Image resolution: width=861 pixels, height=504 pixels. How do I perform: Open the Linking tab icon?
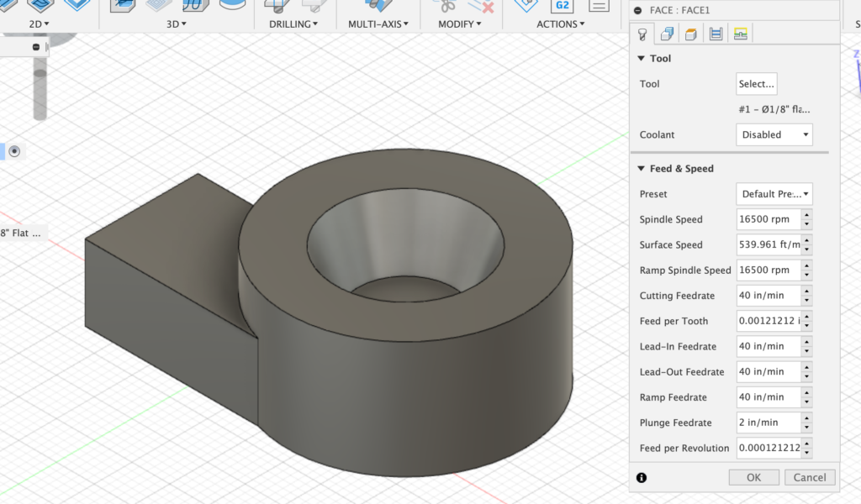click(x=740, y=34)
